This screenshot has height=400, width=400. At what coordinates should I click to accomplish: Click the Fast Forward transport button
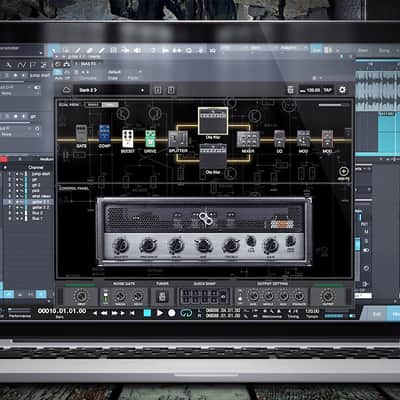tap(114, 313)
